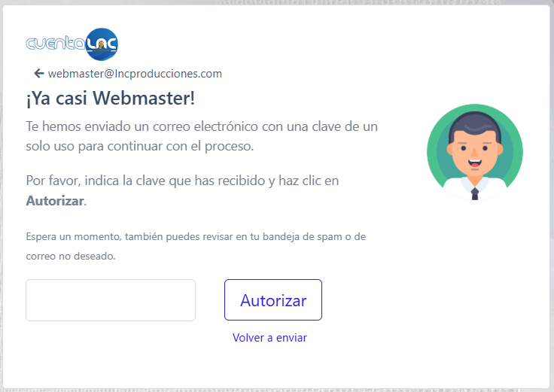Click the smiling webmaster avatar face
Image resolution: width=554 pixels, height=392 pixels.
pos(475,152)
